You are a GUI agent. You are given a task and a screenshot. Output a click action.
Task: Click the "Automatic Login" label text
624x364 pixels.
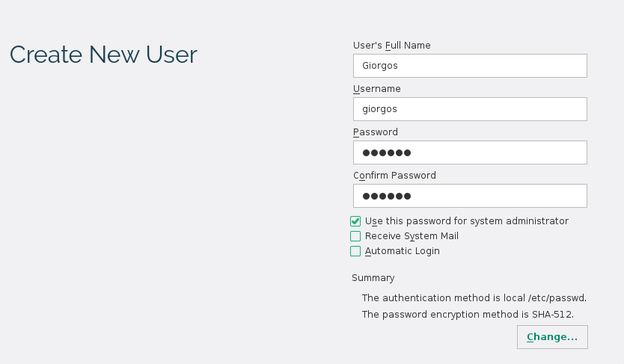[x=403, y=251]
